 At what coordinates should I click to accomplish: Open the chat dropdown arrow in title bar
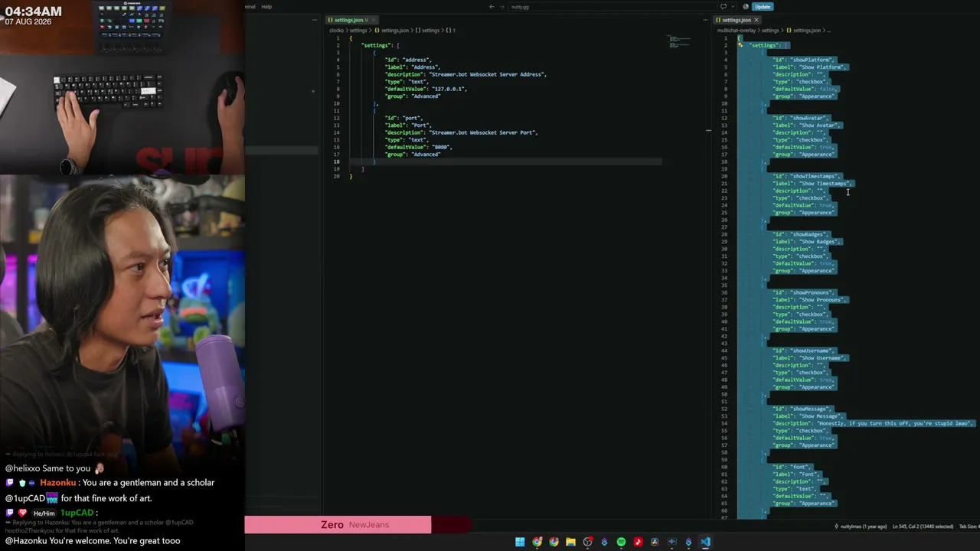[x=731, y=7]
